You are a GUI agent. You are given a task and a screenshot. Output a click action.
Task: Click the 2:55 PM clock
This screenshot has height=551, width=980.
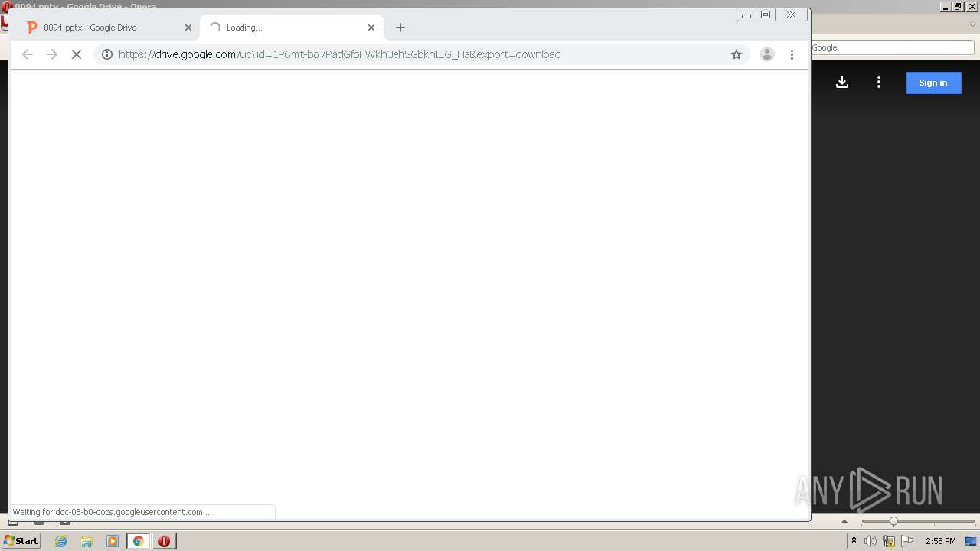[941, 541]
